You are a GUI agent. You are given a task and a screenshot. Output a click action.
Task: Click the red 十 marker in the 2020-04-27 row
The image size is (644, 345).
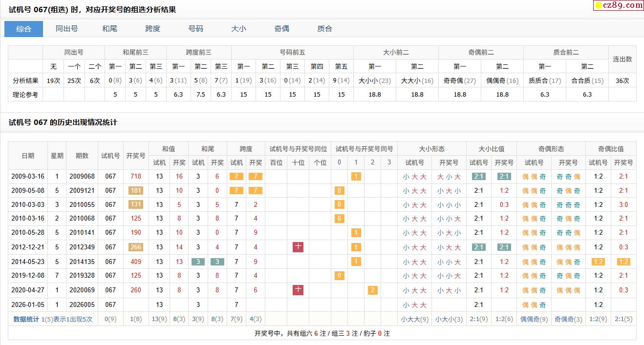click(x=298, y=290)
